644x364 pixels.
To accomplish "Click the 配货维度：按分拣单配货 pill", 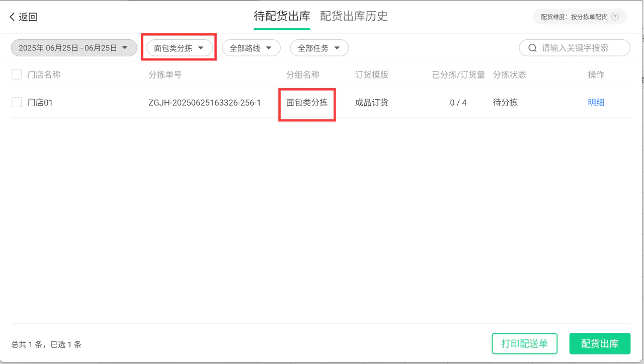I will pyautogui.click(x=580, y=17).
